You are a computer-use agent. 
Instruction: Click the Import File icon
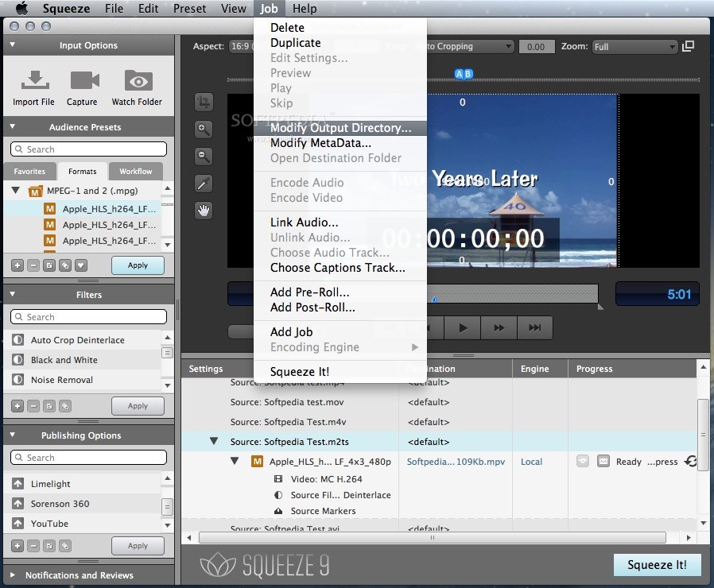(x=35, y=80)
